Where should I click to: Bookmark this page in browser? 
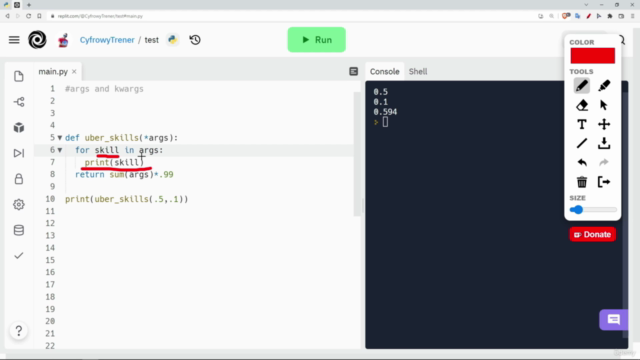pyautogui.click(x=39, y=16)
